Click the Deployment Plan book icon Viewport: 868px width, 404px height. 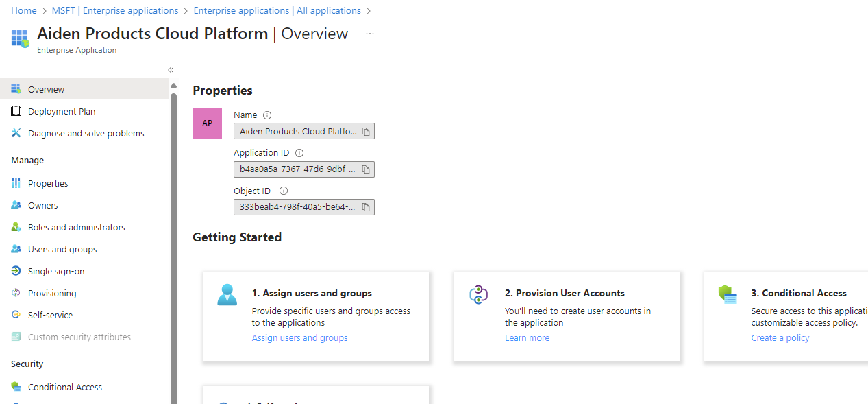pyautogui.click(x=16, y=111)
